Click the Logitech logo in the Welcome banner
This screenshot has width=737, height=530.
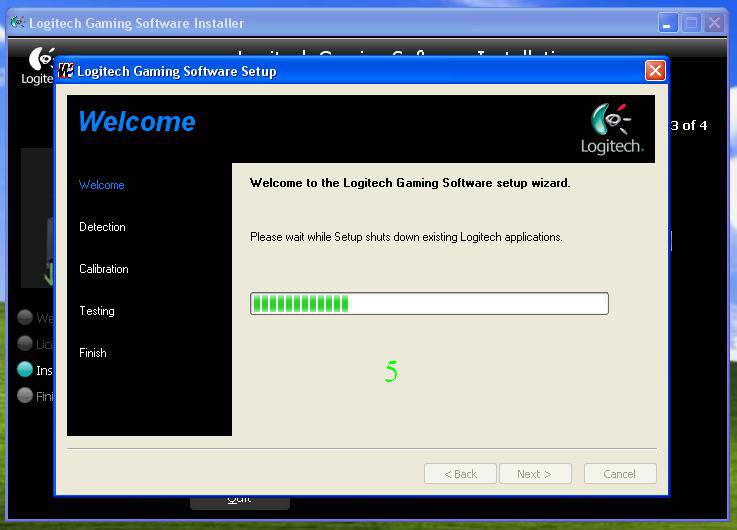[x=612, y=128]
